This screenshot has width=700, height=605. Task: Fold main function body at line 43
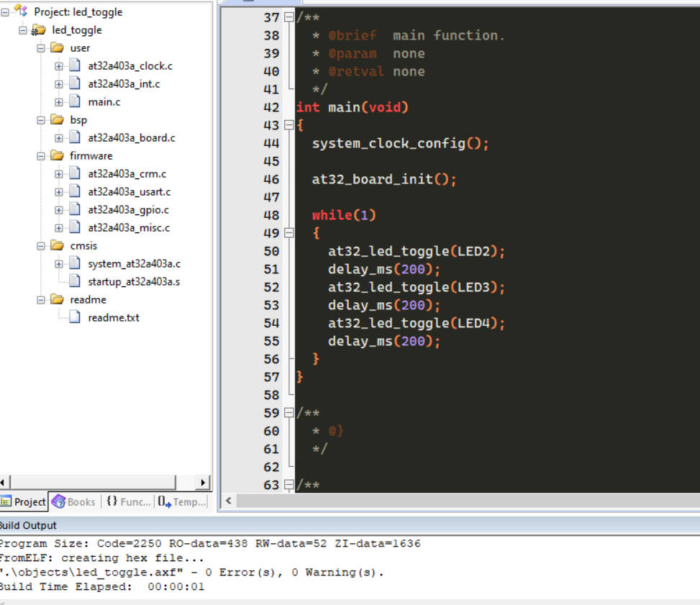[288, 125]
